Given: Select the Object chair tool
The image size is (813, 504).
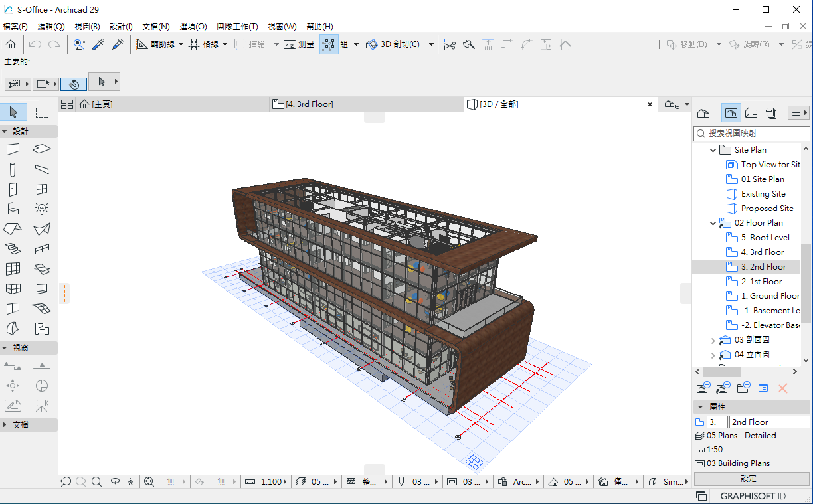Looking at the screenshot, I should coord(13,209).
